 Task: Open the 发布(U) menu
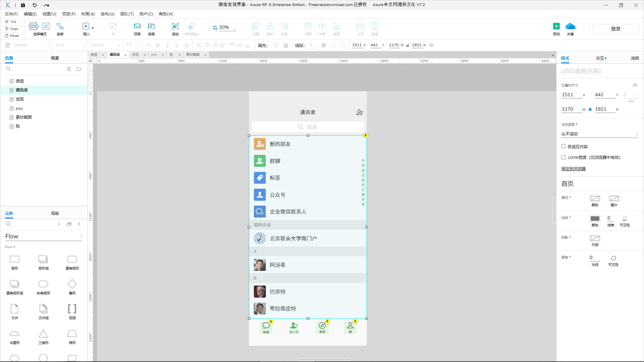107,14
